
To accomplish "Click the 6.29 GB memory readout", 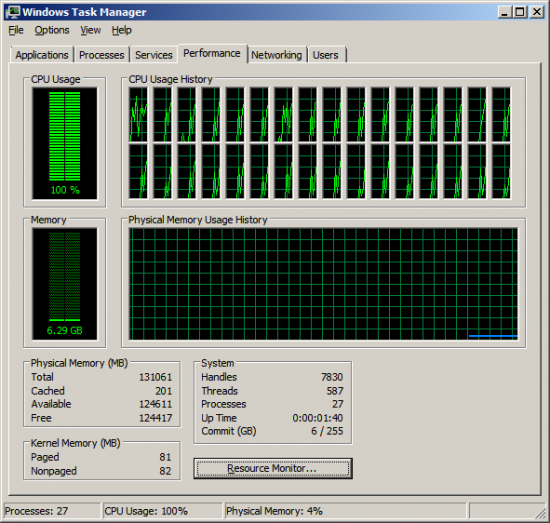I will [x=65, y=330].
